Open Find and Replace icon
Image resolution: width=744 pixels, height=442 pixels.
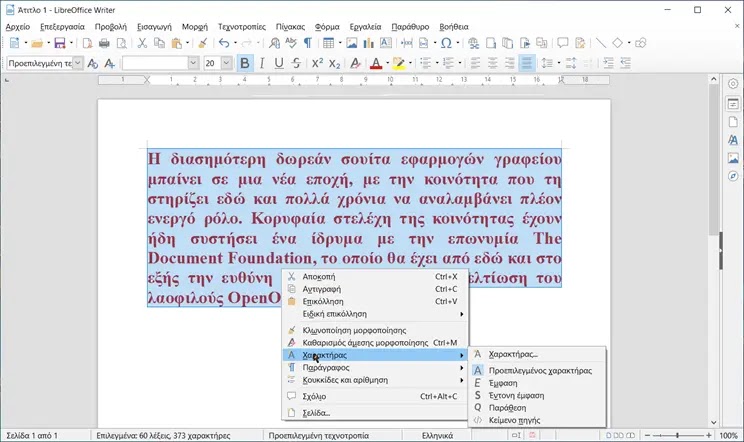pos(274,43)
